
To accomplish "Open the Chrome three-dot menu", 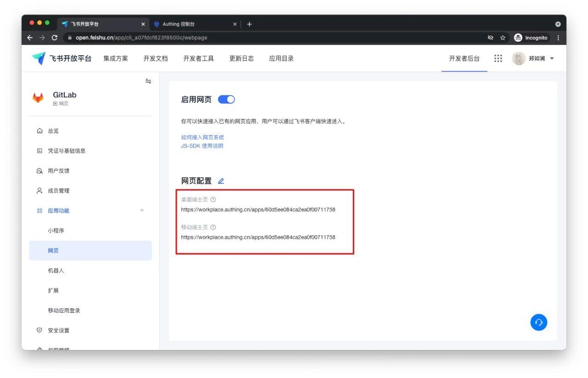I will click(x=558, y=38).
